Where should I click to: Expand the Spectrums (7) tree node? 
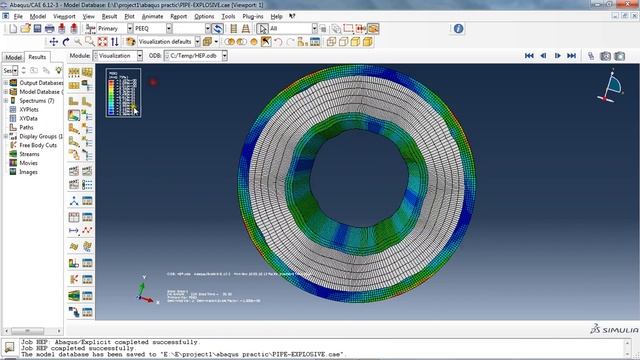(6, 101)
